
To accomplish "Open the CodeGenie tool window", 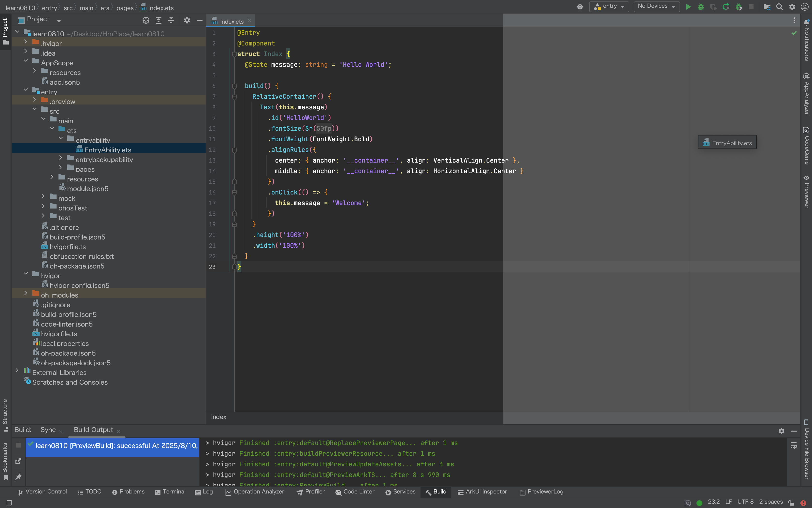I will [x=807, y=146].
